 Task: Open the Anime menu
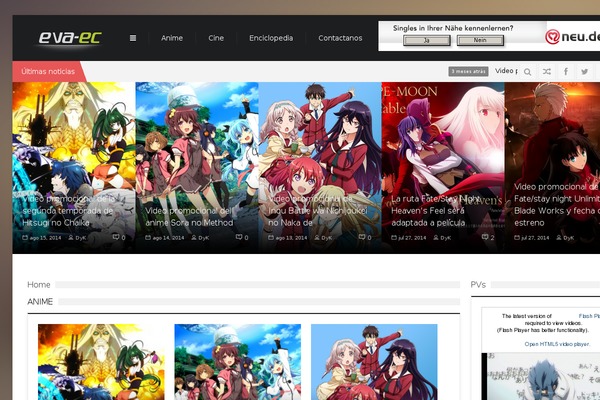pyautogui.click(x=172, y=38)
